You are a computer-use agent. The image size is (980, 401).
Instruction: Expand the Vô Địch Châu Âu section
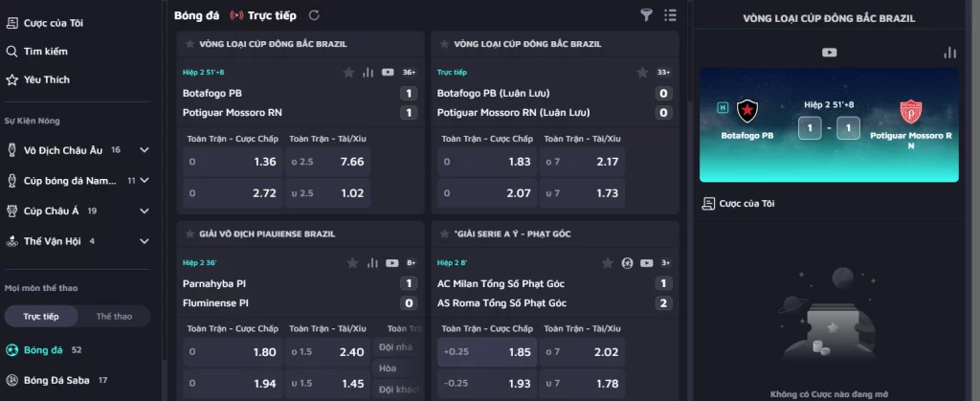tap(145, 150)
